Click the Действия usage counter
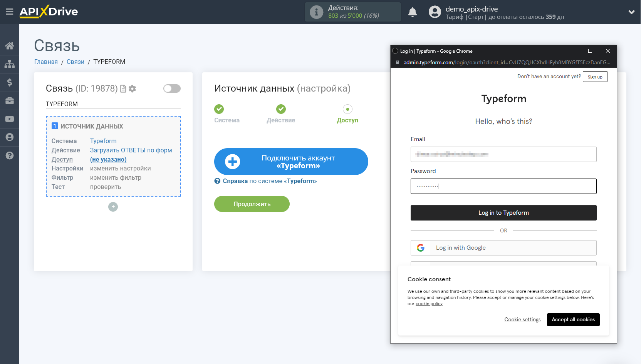The height and width of the screenshot is (364, 641). [353, 12]
